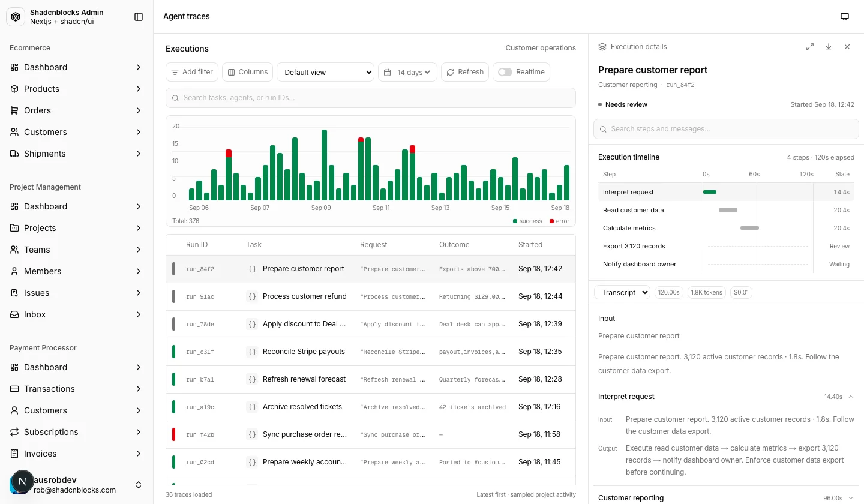Click the $0.01 cost badge
This screenshot has height=504, width=864.
(741, 293)
